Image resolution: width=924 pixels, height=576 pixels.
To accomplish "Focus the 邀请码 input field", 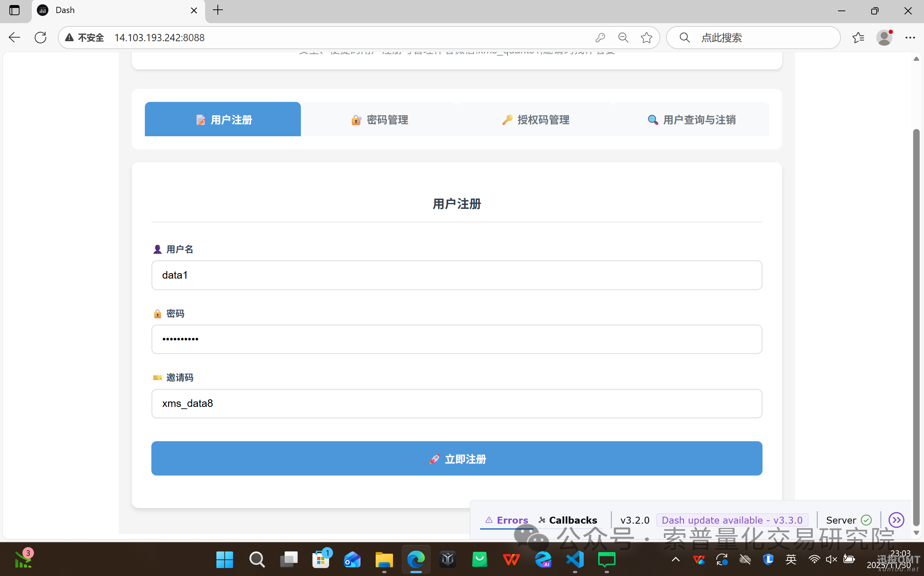I will [x=457, y=403].
